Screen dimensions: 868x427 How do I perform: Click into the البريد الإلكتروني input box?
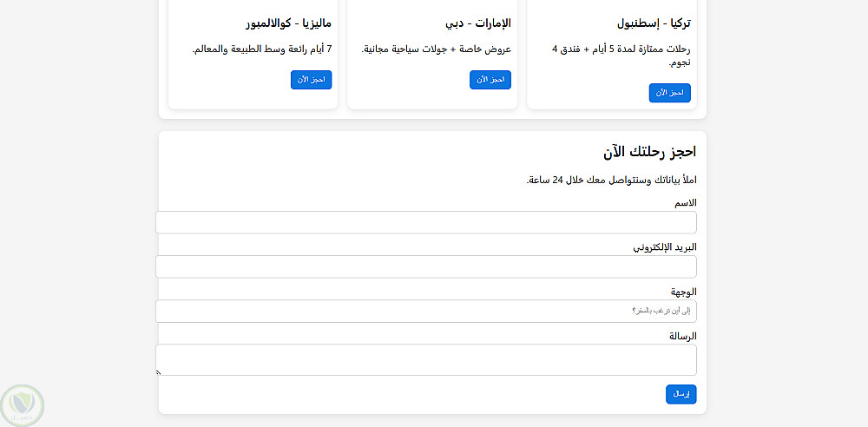[x=425, y=266]
